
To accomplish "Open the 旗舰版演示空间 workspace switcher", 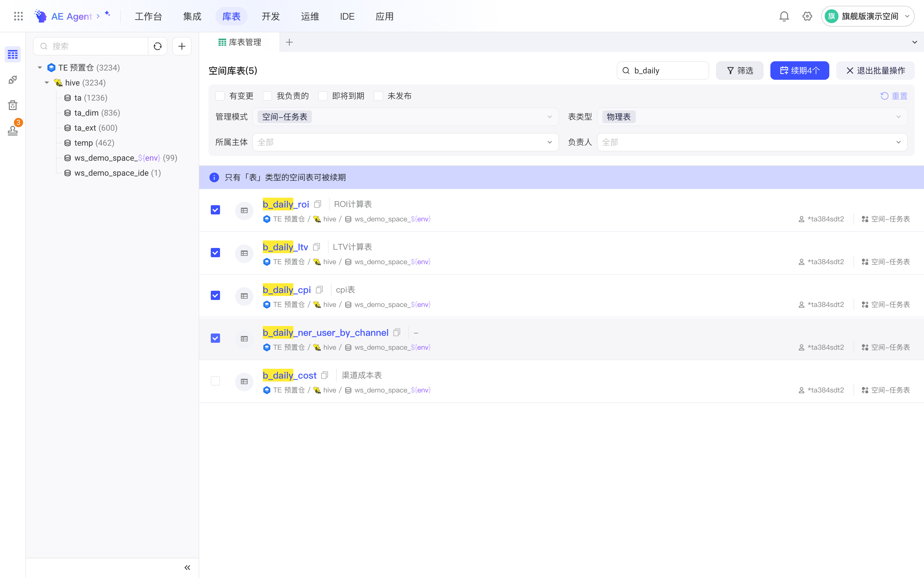I will tap(867, 16).
